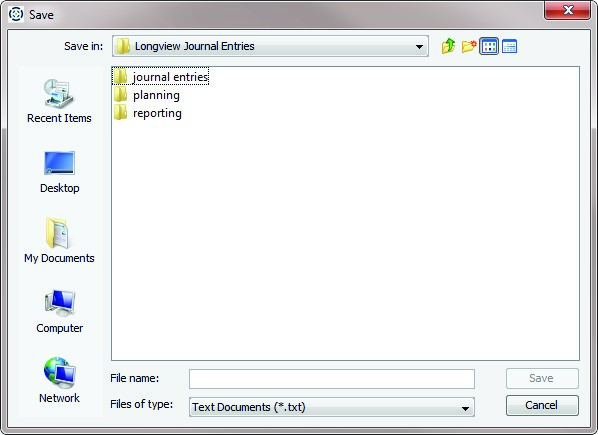Click the Save button
Screen dimensions: 598x435
coord(542,378)
